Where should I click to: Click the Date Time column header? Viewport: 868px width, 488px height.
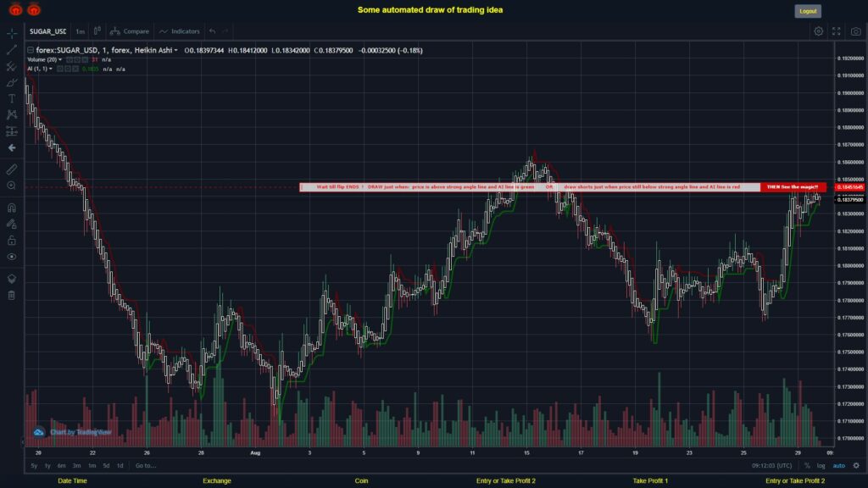[73, 481]
